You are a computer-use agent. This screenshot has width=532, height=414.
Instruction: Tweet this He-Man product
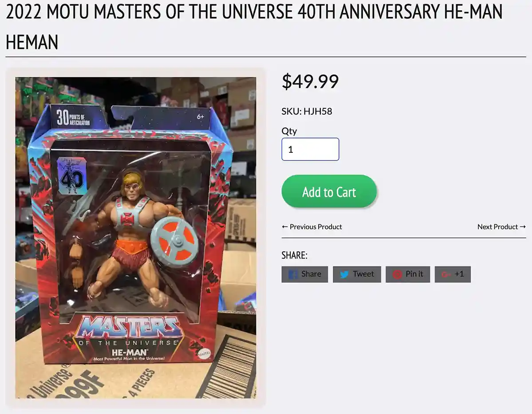(x=357, y=275)
